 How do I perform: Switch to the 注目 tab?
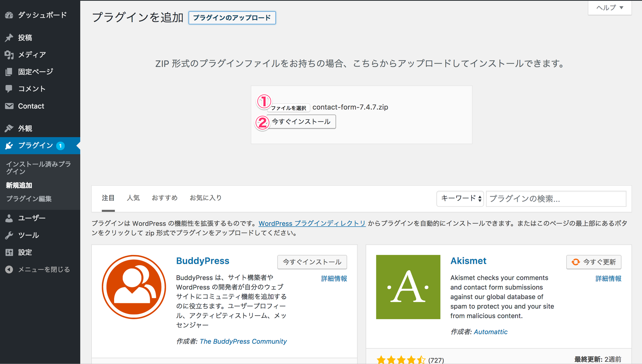point(108,198)
